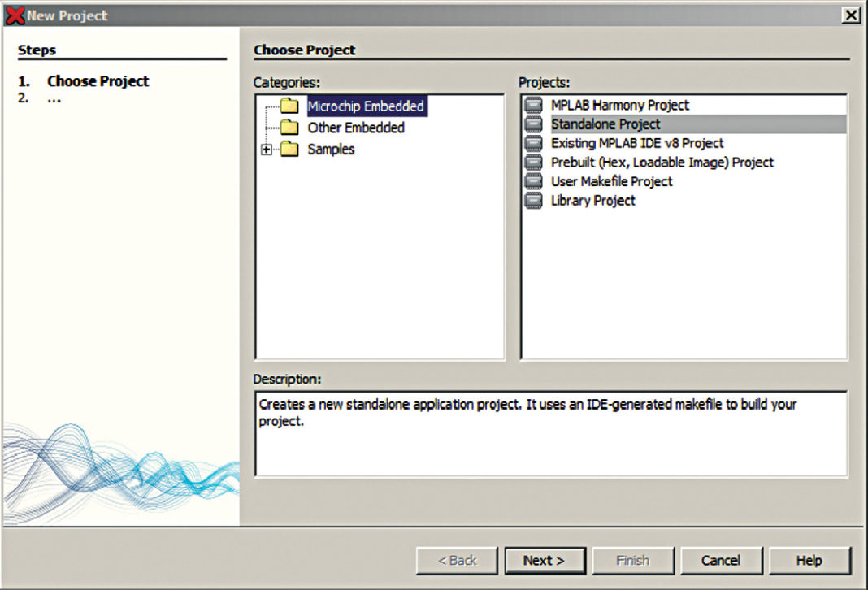The height and width of the screenshot is (590, 868).
Task: Select the Other Embedded category
Action: coord(355,128)
